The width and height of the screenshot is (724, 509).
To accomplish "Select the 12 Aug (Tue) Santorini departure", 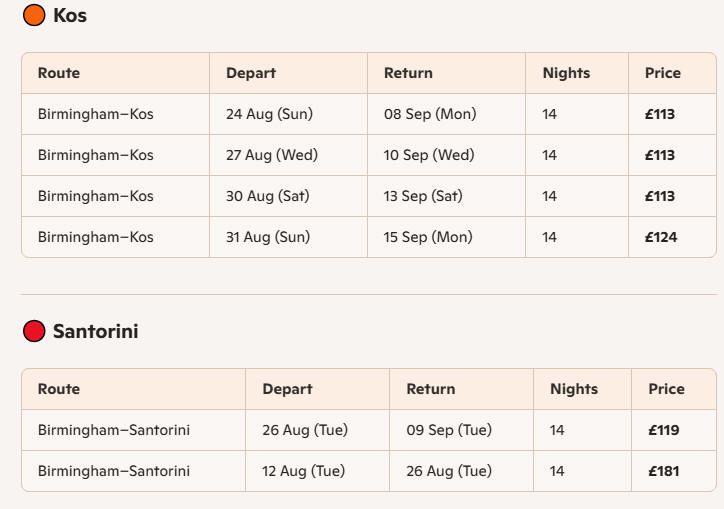I will pyautogui.click(x=303, y=471).
